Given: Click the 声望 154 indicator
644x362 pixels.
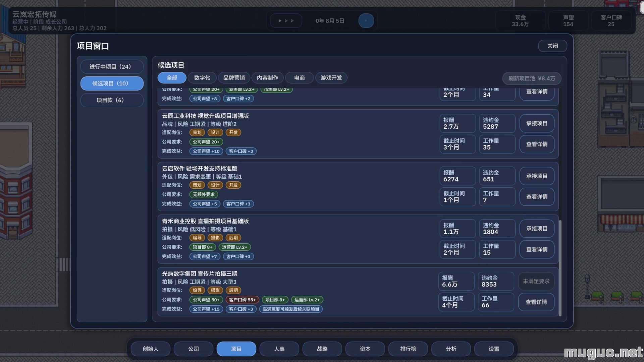Looking at the screenshot, I should [x=568, y=21].
